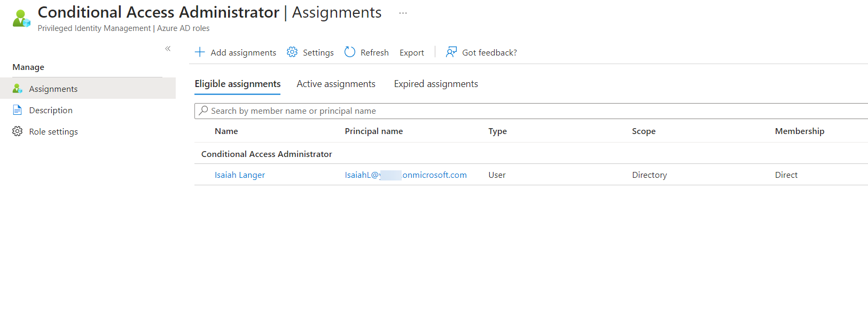The width and height of the screenshot is (868, 330).
Task: Click the Refresh circular arrow icon
Action: coord(350,52)
